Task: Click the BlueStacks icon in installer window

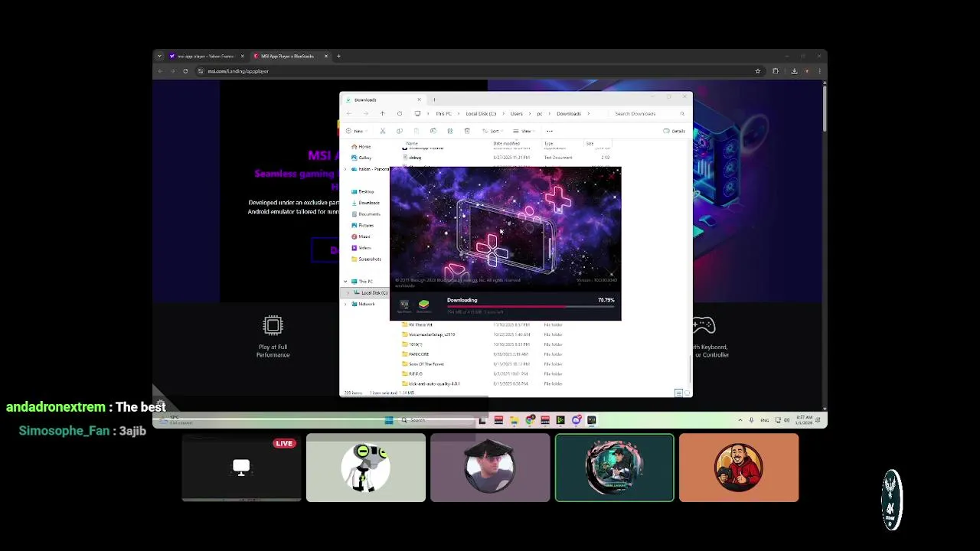Action: tap(423, 305)
